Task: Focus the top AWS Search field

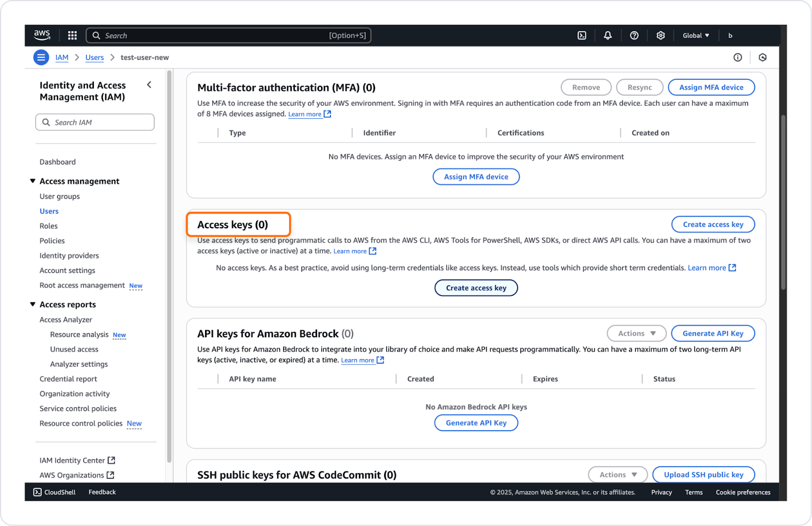Action: [228, 36]
